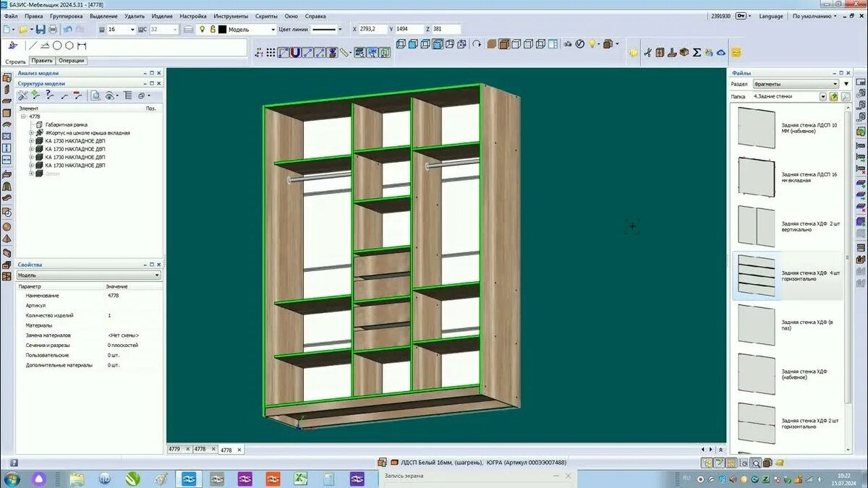868x488 pixels.
Task: Click the black layer color swatch
Action: coord(223,29)
